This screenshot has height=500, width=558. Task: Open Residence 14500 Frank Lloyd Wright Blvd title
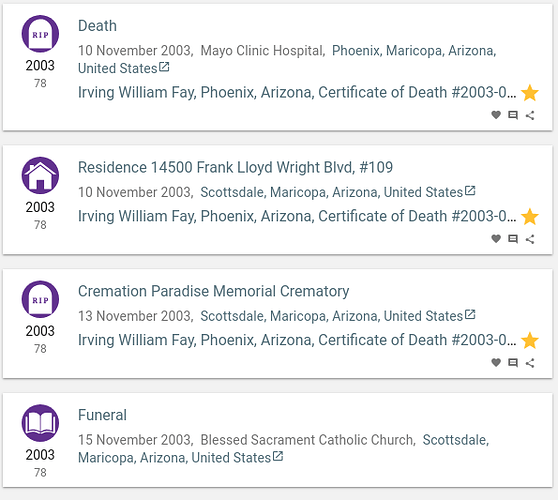pyautogui.click(x=235, y=167)
